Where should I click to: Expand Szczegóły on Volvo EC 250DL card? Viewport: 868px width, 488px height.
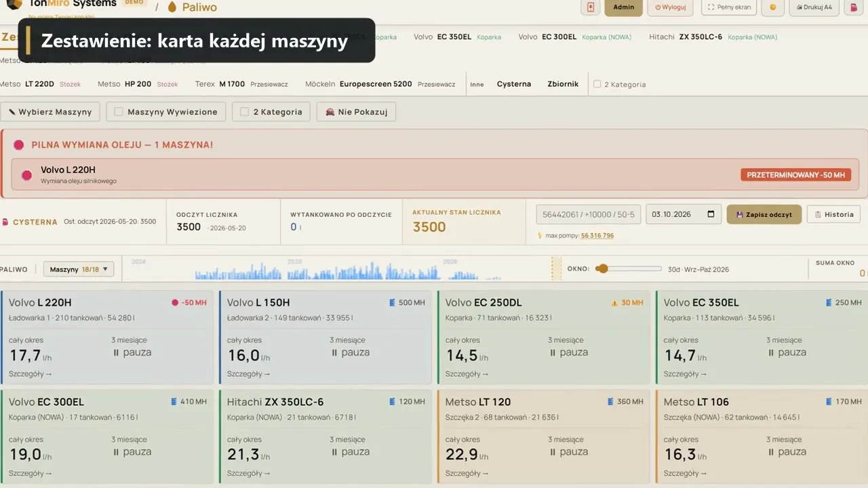pos(467,373)
